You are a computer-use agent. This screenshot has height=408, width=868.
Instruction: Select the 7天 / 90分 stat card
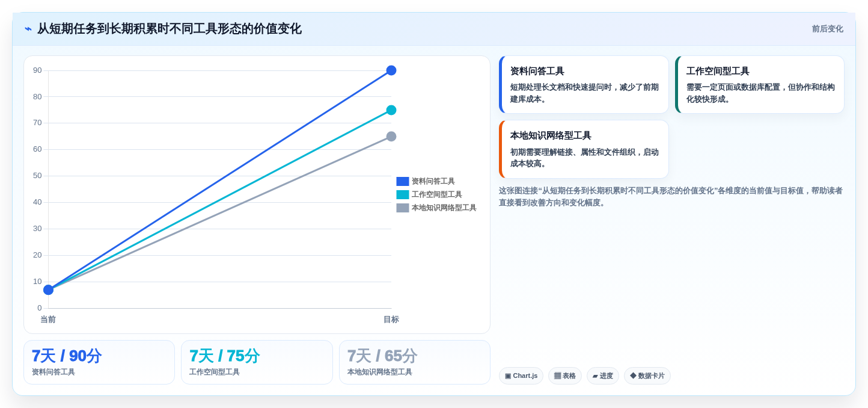(99, 362)
